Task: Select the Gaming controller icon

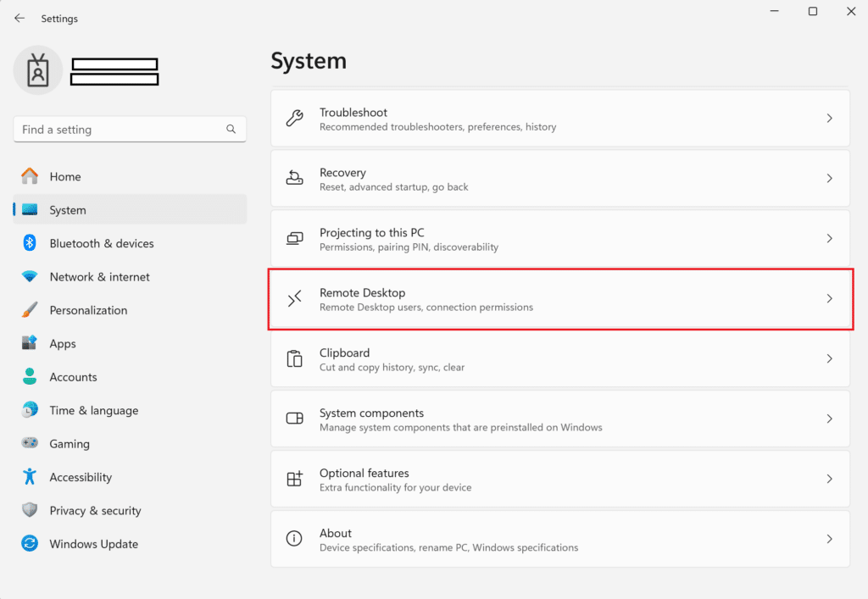Action: [x=31, y=443]
